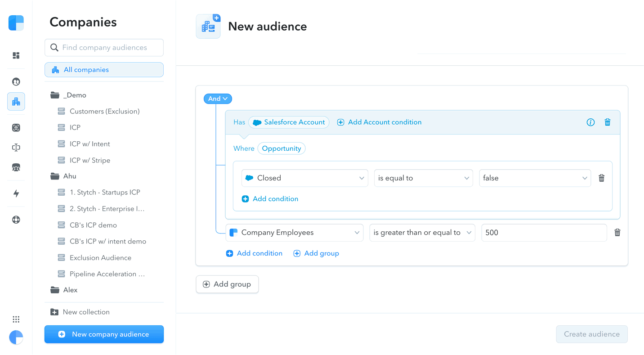Image resolution: width=644 pixels, height=355 pixels.
Task: Select the companies building icon in sidebar
Action: click(x=16, y=102)
